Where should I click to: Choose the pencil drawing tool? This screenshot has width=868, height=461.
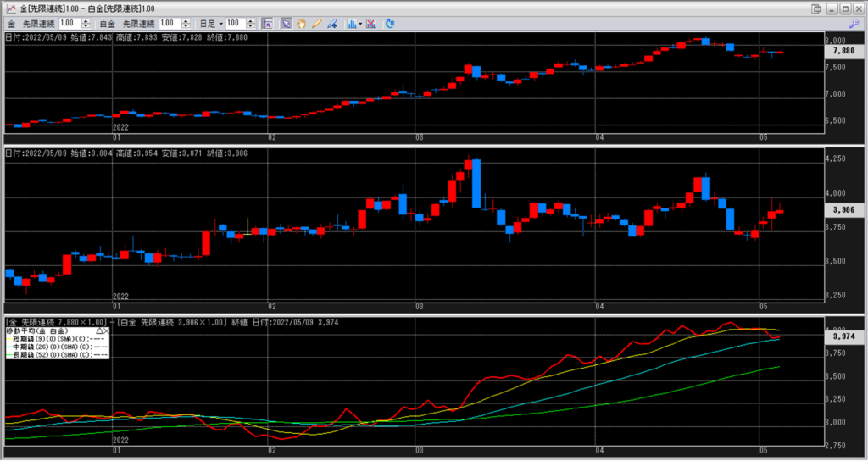tap(316, 23)
